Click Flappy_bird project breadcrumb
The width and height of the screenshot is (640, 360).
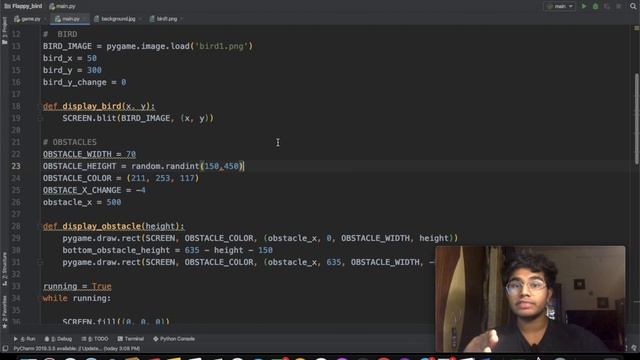[x=23, y=6]
